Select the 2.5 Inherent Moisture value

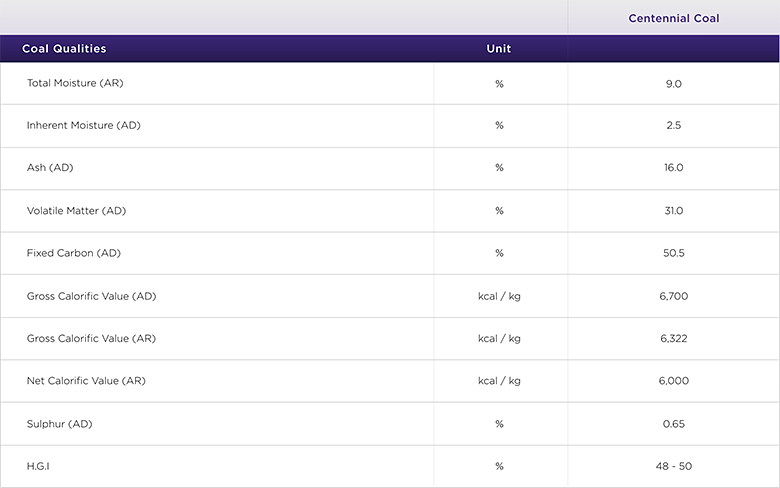click(x=674, y=125)
